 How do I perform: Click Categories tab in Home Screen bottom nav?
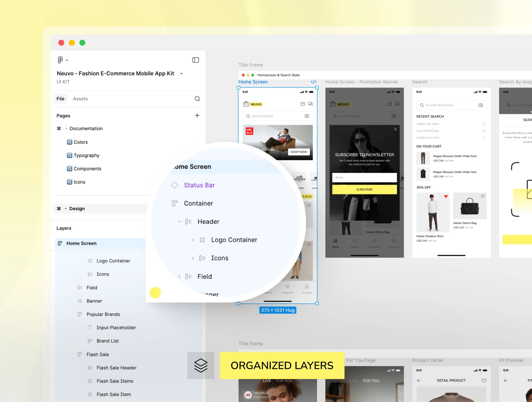pyautogui.click(x=287, y=289)
